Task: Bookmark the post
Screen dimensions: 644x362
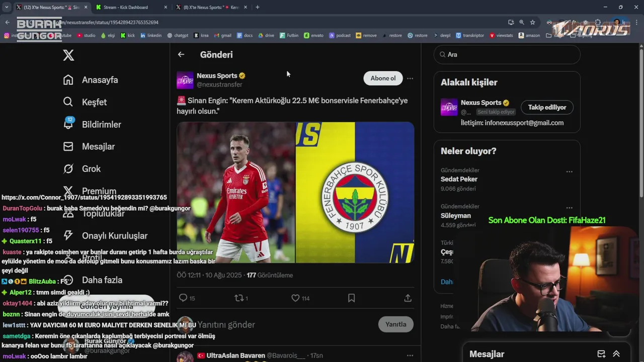Action: tap(352, 298)
